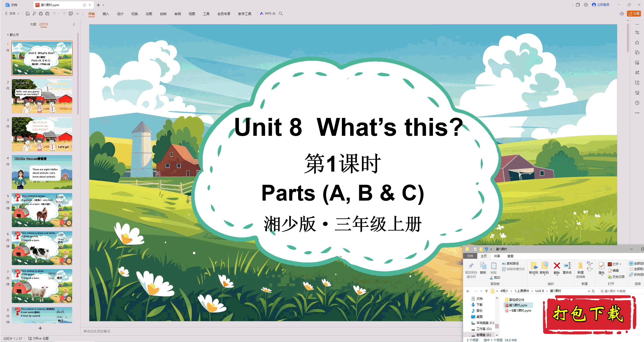Click 编辑 in Explorer ribbon
The width and height of the screenshot is (644, 342).
[613, 271]
